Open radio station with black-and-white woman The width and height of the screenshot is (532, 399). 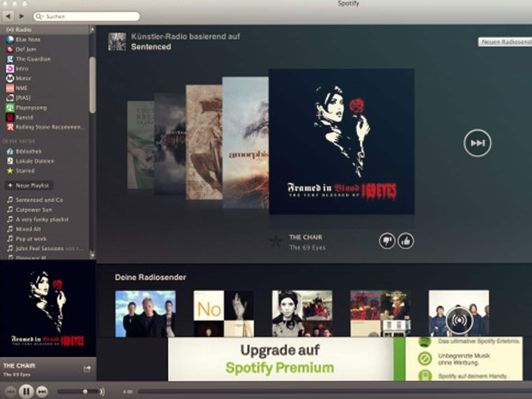[x=302, y=314]
